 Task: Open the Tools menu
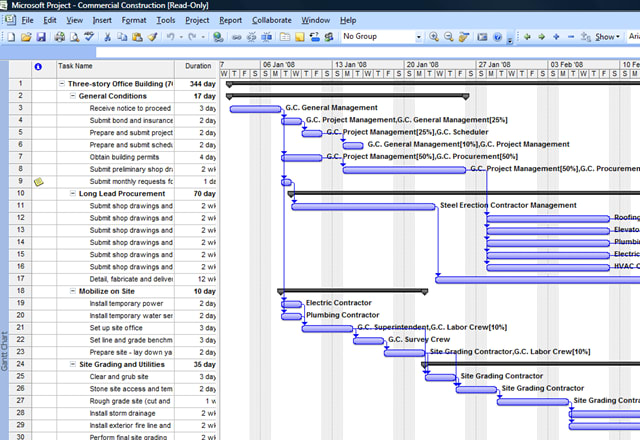165,20
